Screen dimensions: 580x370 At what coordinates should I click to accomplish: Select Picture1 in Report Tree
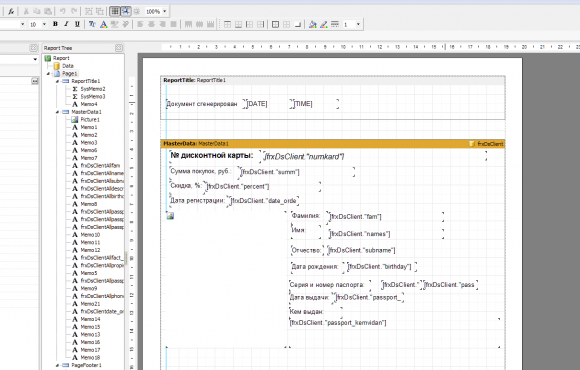pos(90,120)
